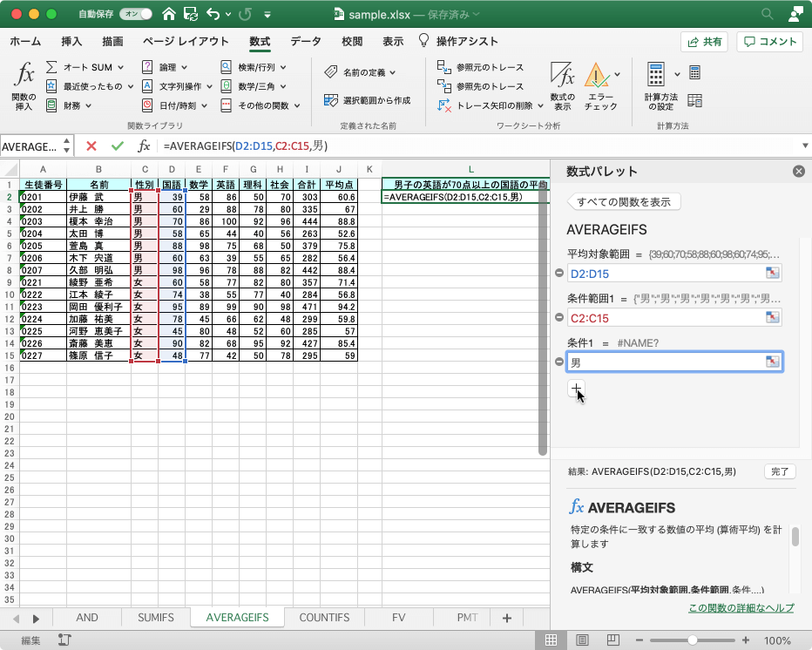Click the zoom in plus button
This screenshot has width=812, height=650.
(746, 640)
